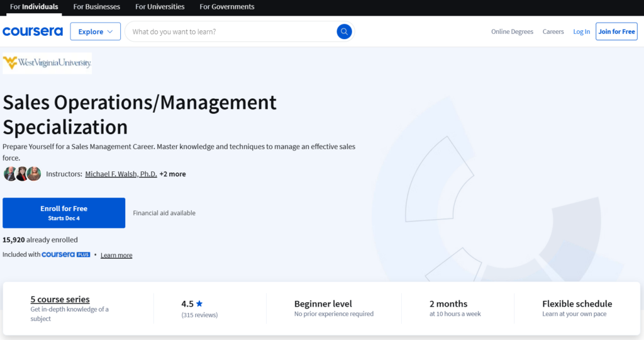644x340 pixels.
Task: Open Michael F. Walsh, Ph.D. instructor link
Action: (121, 174)
